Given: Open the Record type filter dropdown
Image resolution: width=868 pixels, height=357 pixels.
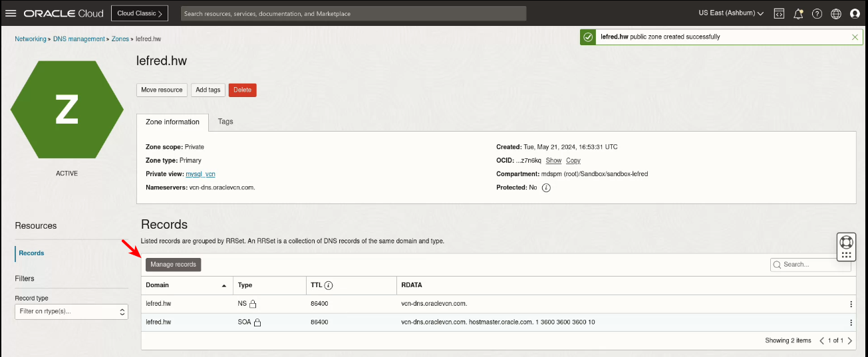Looking at the screenshot, I should [x=71, y=311].
